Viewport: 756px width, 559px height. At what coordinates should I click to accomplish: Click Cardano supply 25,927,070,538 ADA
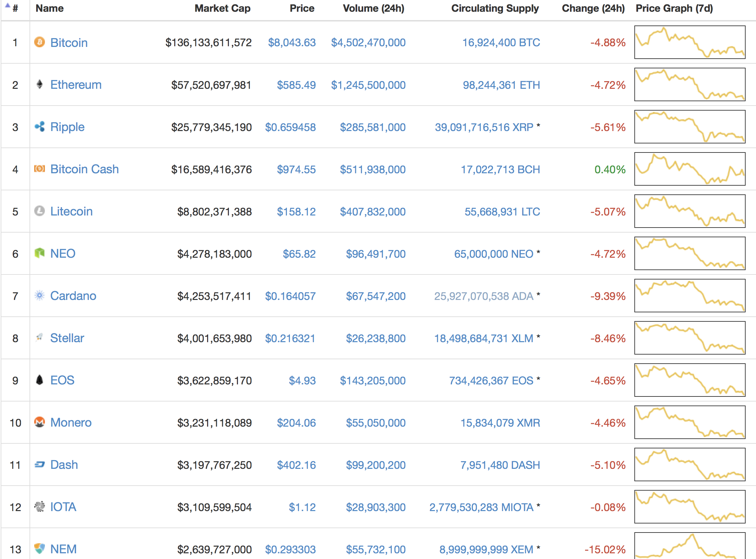click(x=484, y=296)
